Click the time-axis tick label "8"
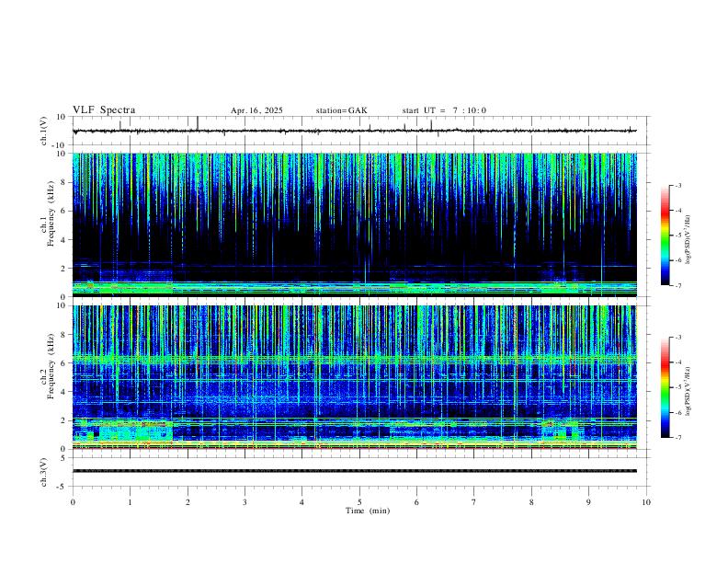The image size is (728, 563). point(531,502)
